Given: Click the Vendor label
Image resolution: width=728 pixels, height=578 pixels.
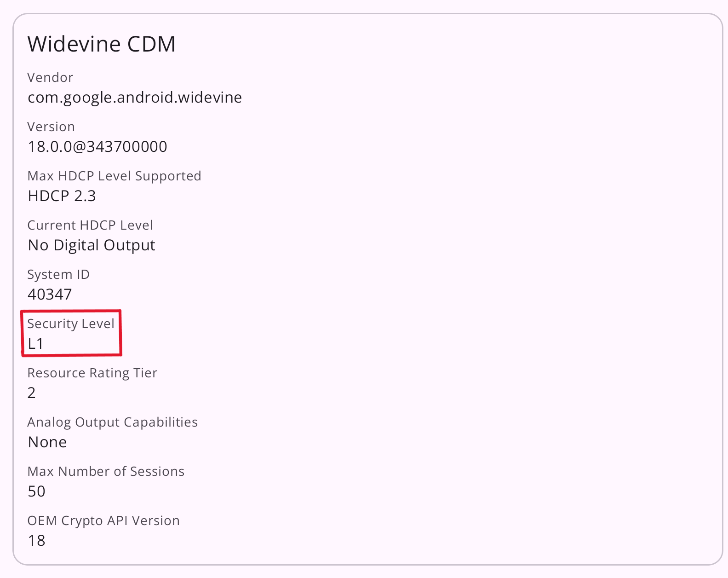Looking at the screenshot, I should click(50, 77).
